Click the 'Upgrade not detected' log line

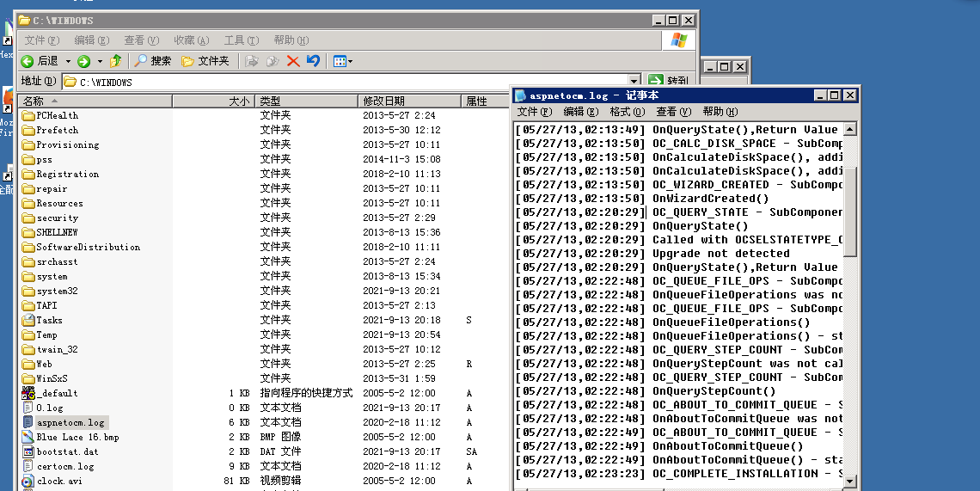coord(720,254)
